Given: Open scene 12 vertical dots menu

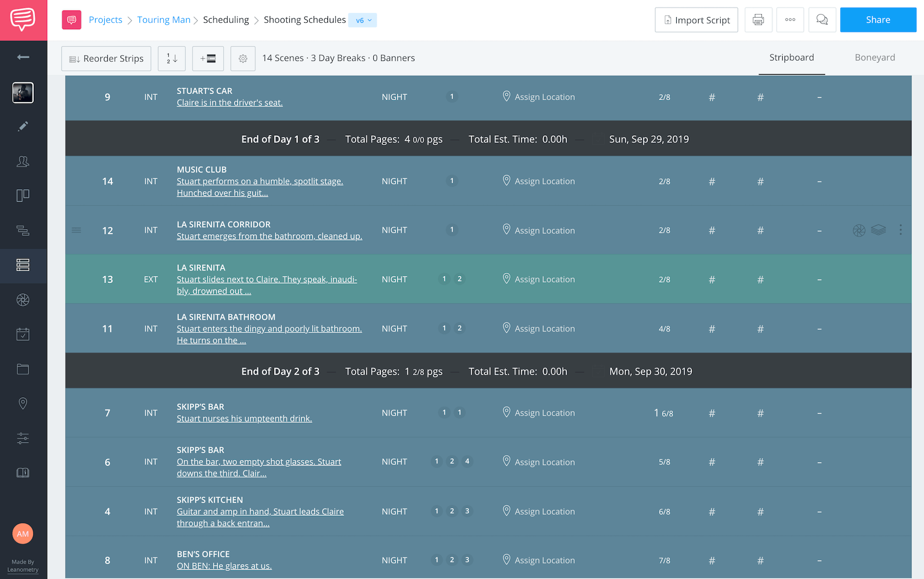Looking at the screenshot, I should point(900,230).
